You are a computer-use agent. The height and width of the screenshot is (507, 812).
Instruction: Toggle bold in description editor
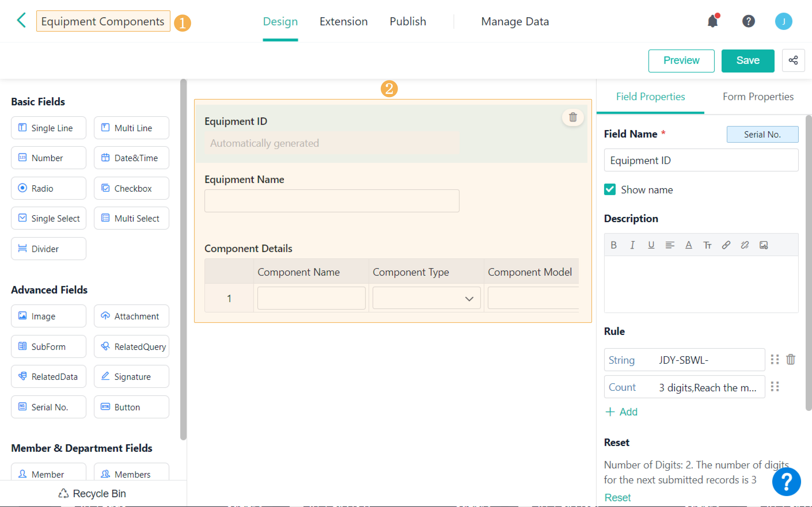[614, 245]
